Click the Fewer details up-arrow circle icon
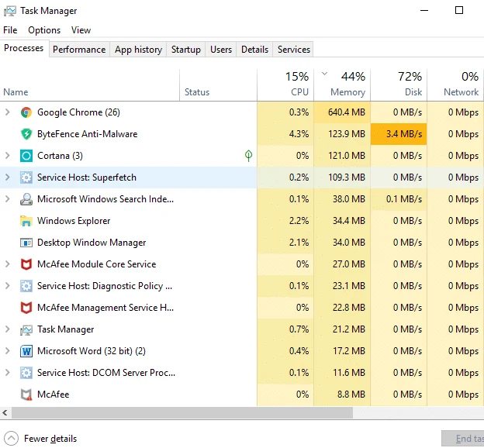The height and width of the screenshot is (448, 484). (x=11, y=438)
